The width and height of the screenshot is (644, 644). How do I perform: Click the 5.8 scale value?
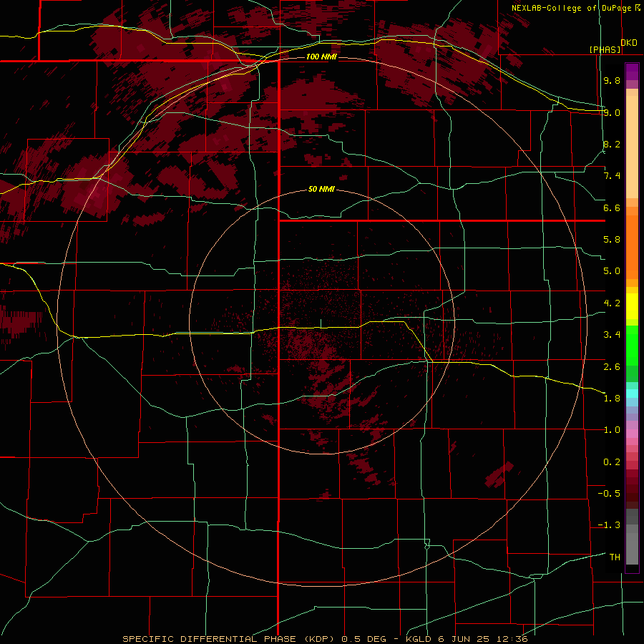point(612,240)
